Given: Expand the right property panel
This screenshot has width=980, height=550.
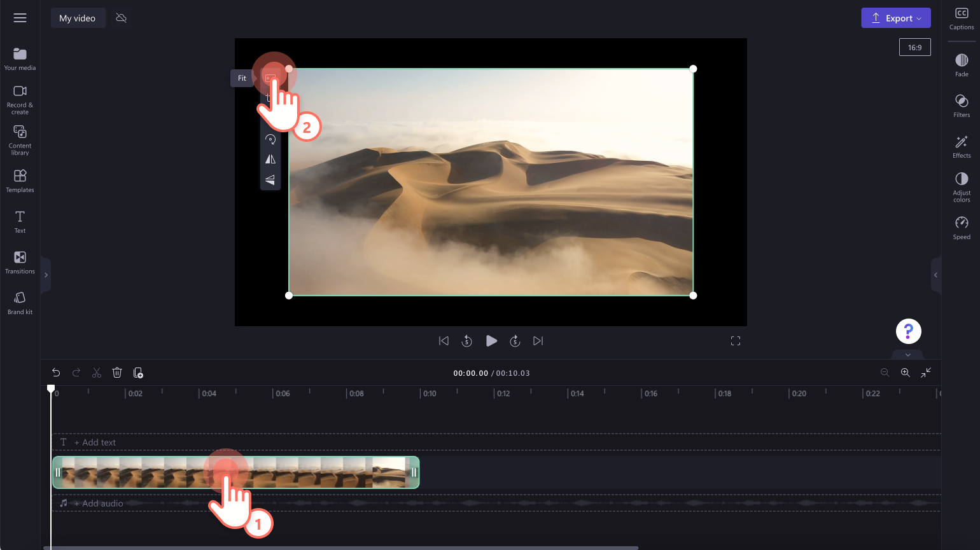Looking at the screenshot, I should pyautogui.click(x=935, y=275).
